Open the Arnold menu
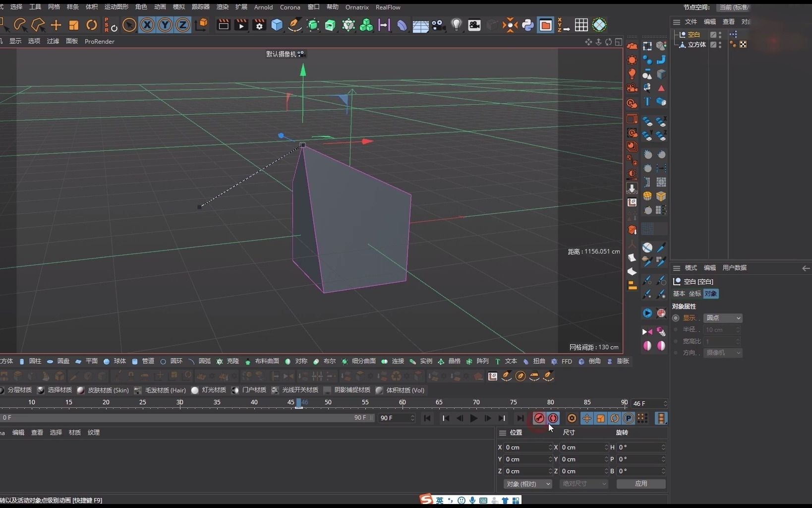 (264, 7)
